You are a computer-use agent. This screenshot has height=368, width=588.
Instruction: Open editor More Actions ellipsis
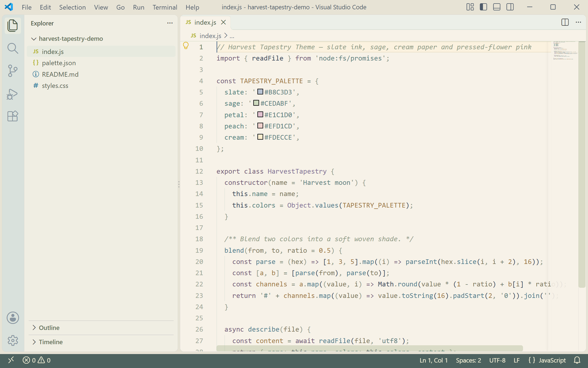point(578,22)
